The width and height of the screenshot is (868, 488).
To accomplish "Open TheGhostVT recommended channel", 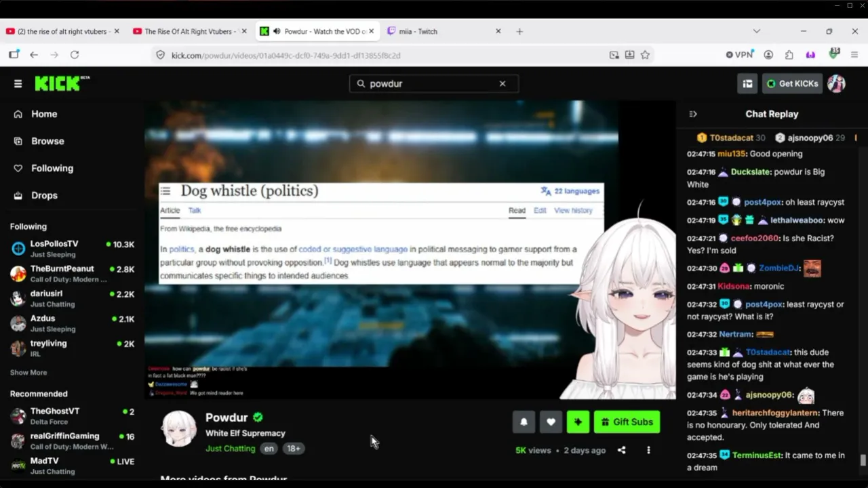I will (73, 416).
